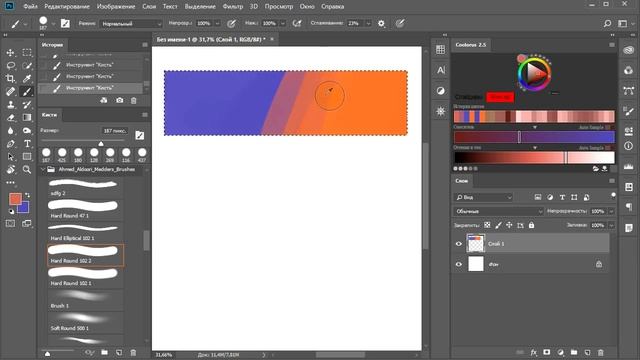Screen dimensions: 640x360
Task: Open brush preset picker dropdown arrow
Action: pos(53,24)
